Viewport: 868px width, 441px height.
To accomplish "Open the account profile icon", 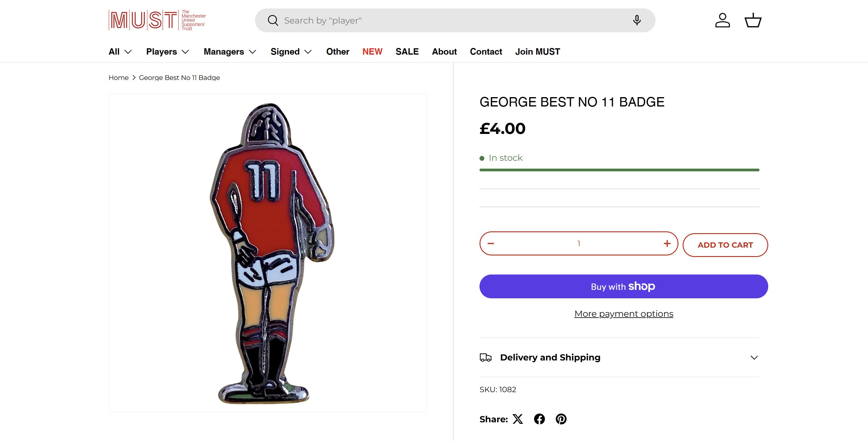I will [x=722, y=20].
